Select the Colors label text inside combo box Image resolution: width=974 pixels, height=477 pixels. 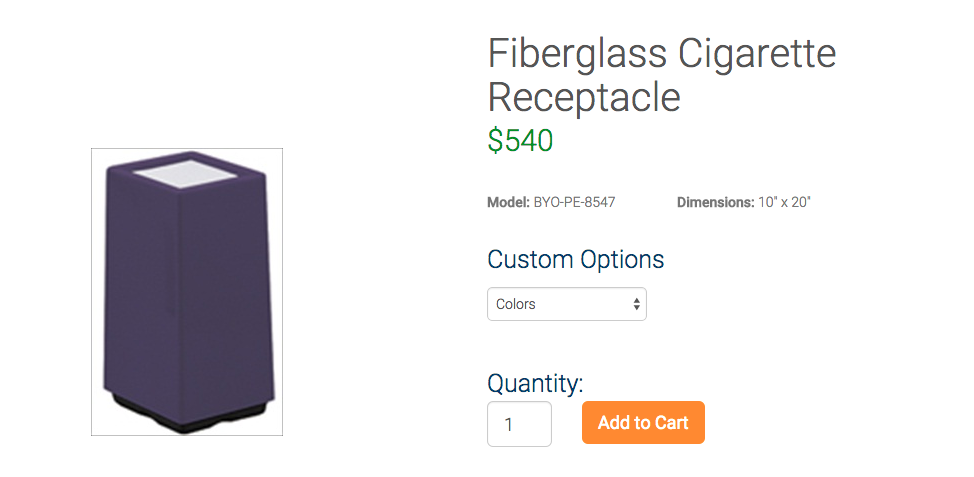(516, 304)
